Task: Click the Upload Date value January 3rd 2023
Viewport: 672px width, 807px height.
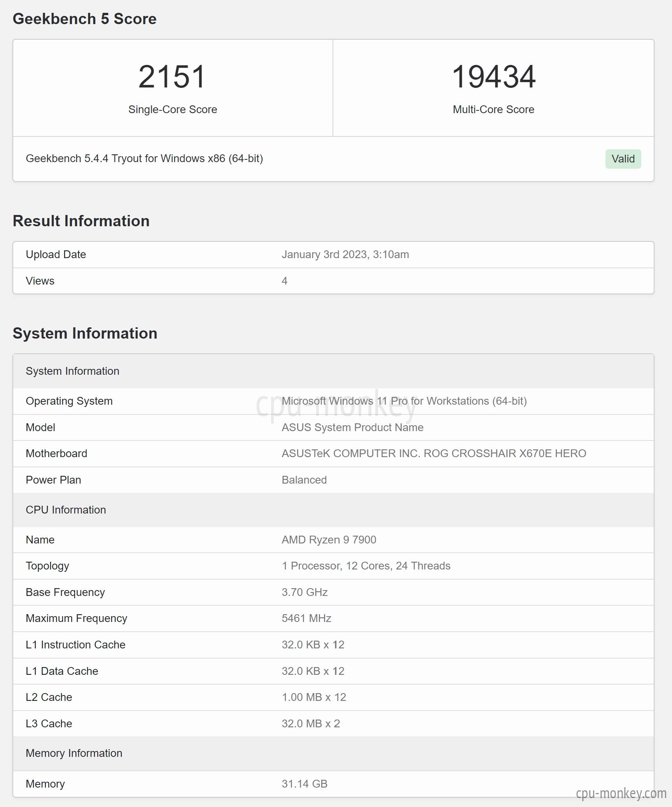Action: pos(345,255)
